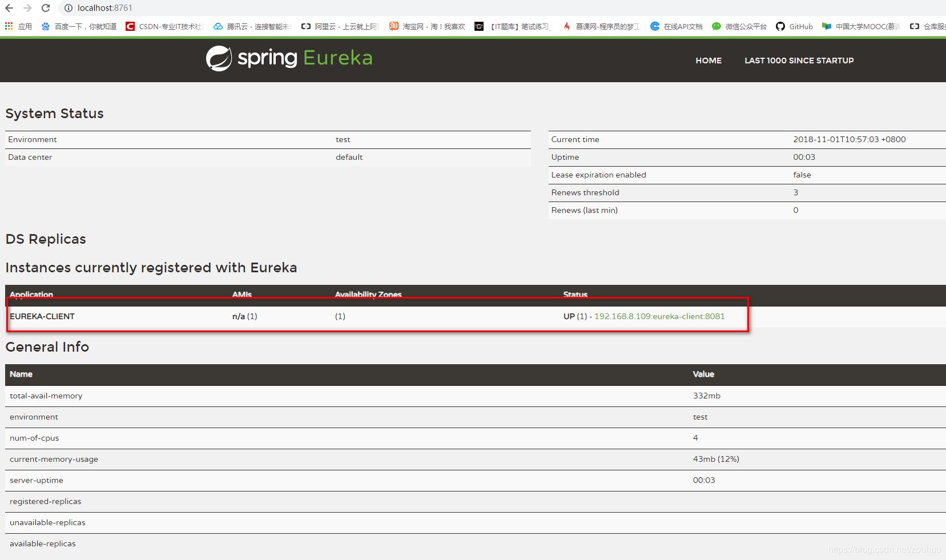Click the Value column header in General Info

(x=703, y=374)
